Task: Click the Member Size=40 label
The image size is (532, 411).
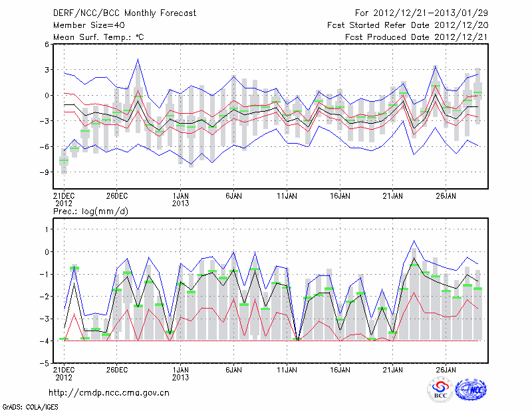Action: click(x=84, y=25)
